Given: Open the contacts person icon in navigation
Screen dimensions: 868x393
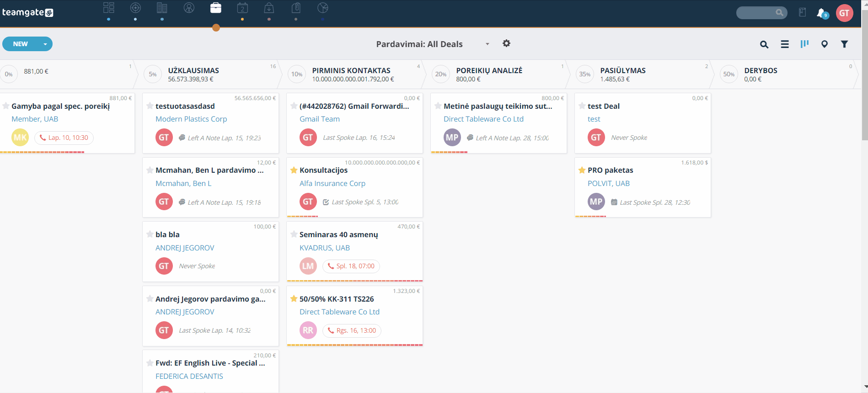Looking at the screenshot, I should coord(189,8).
